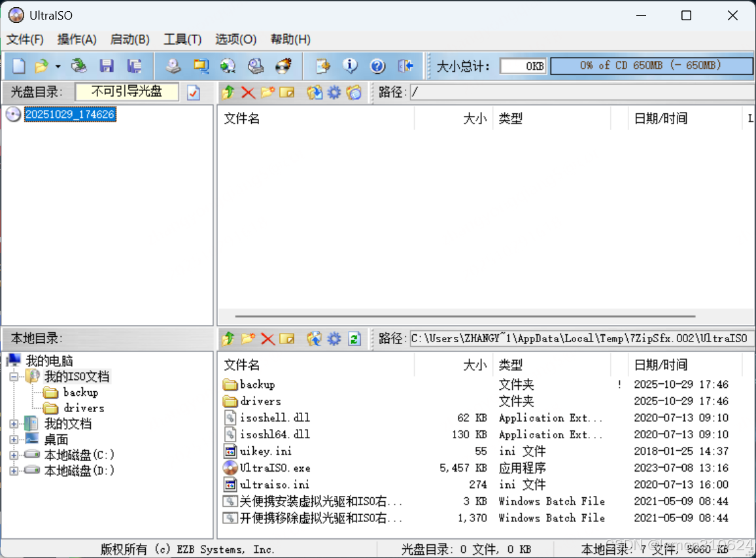Click the Add files icon in main toolbar
Image resolution: width=756 pixels, height=558 pixels.
pos(322,66)
